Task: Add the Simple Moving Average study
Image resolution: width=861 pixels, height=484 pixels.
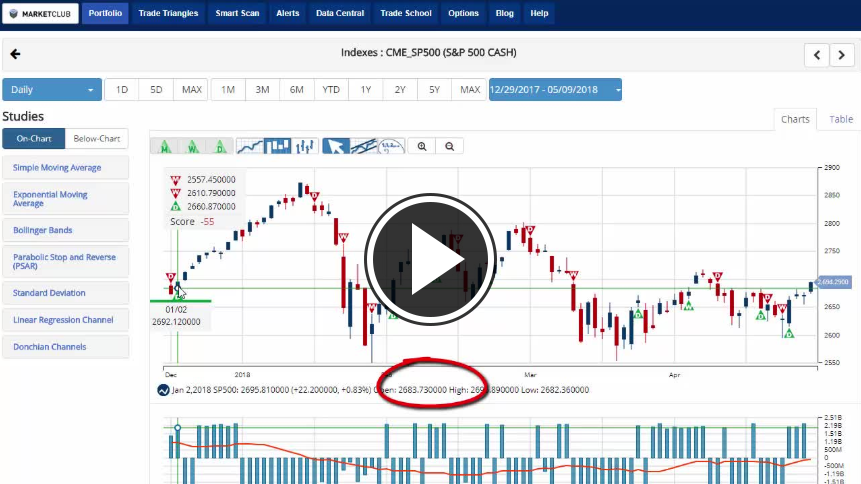Action: click(x=65, y=168)
